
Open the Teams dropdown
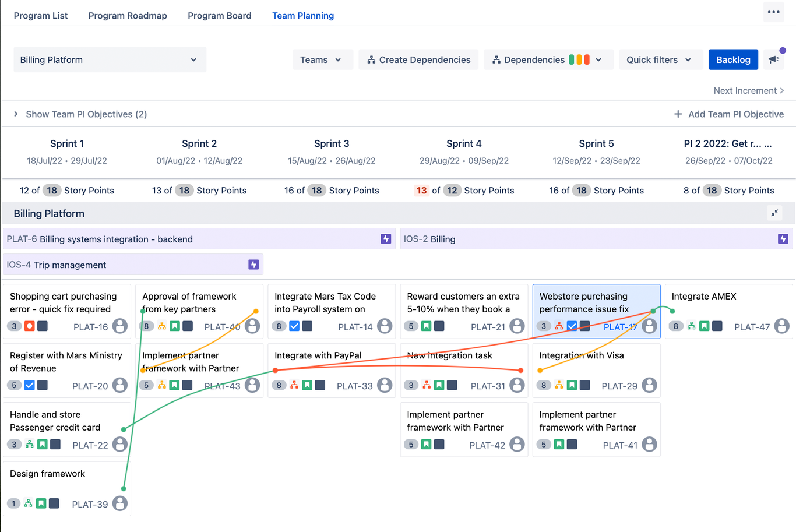[x=322, y=59]
